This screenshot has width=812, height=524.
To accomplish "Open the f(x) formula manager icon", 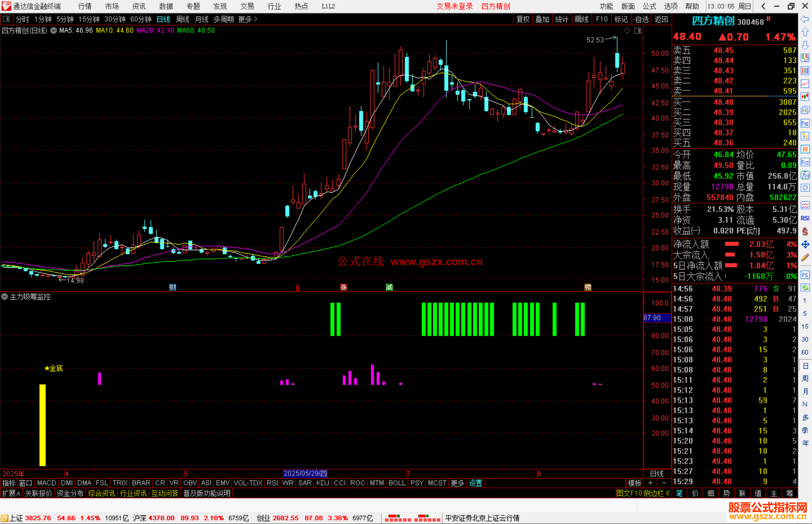I will click(805, 175).
